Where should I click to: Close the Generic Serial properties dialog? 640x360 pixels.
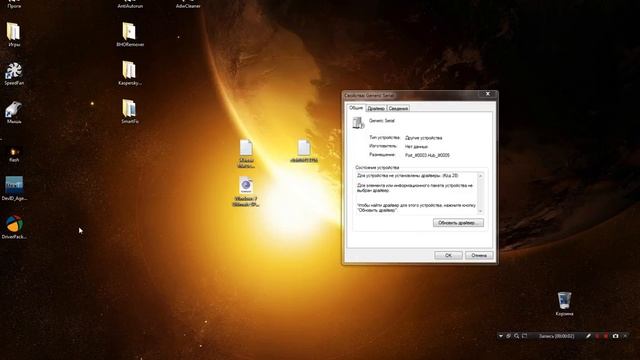[487, 94]
